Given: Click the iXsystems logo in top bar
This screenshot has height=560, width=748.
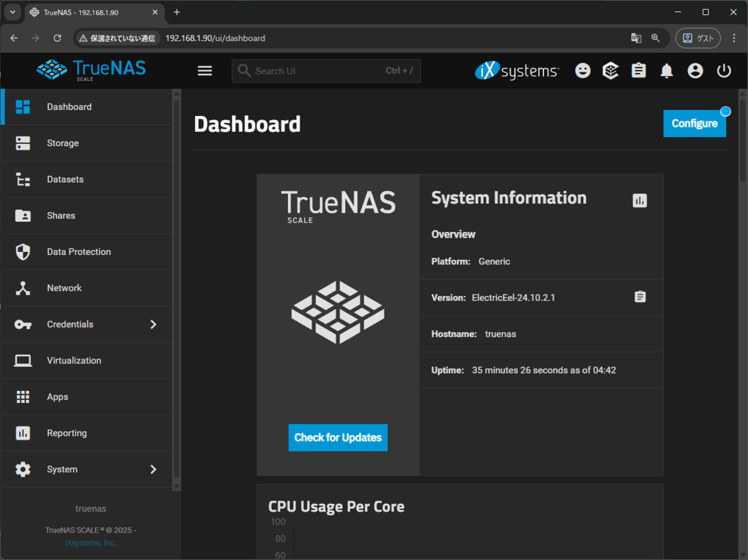Looking at the screenshot, I should (x=517, y=71).
